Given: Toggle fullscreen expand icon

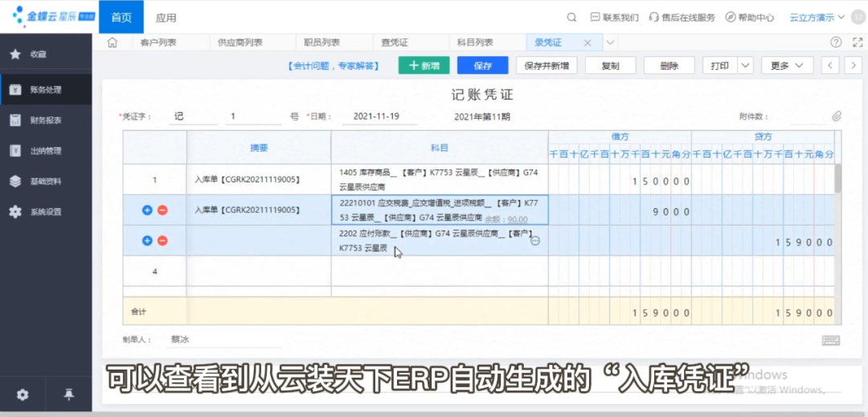Looking at the screenshot, I should tap(858, 43).
